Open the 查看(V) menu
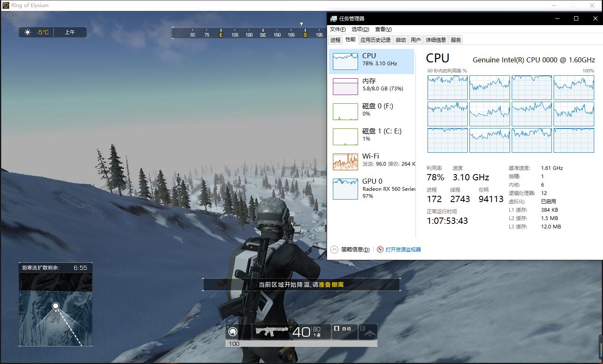Viewport: 603px width, 364px height. tap(383, 29)
